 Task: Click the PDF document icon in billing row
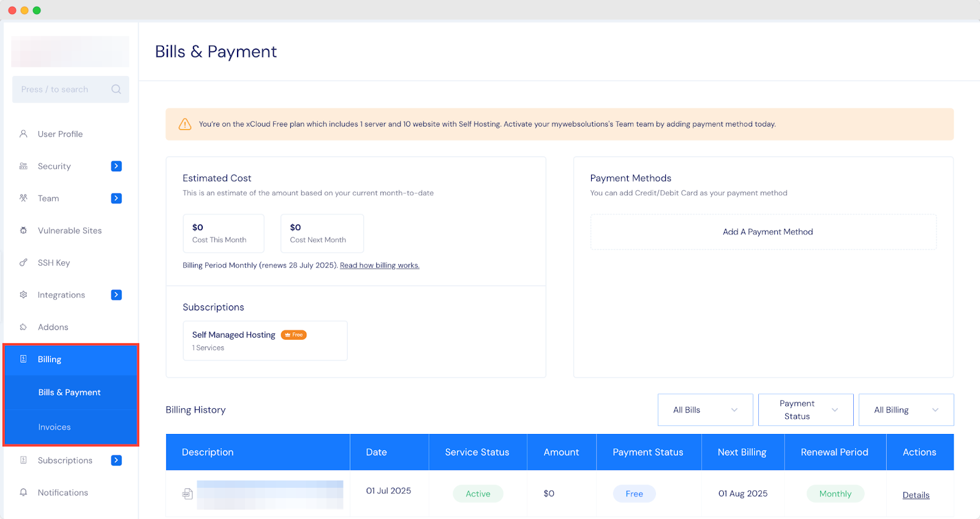coord(187,493)
